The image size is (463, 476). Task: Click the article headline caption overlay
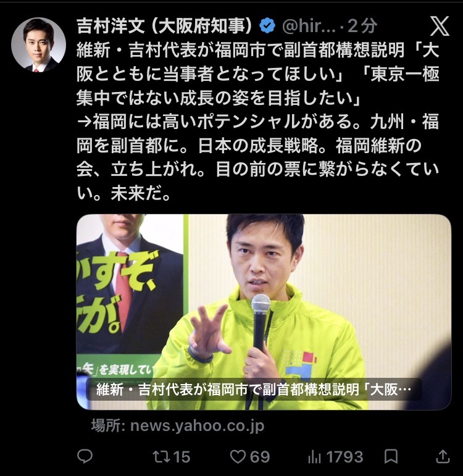point(254,390)
